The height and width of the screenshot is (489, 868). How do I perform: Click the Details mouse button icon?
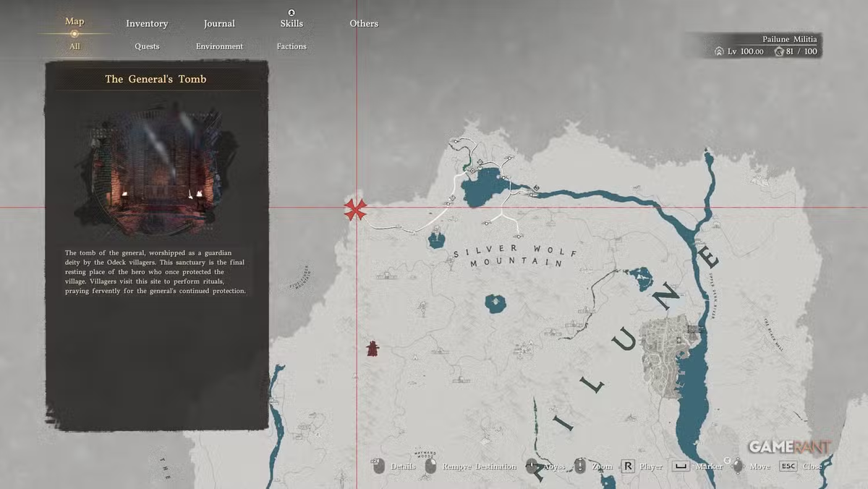(378, 466)
